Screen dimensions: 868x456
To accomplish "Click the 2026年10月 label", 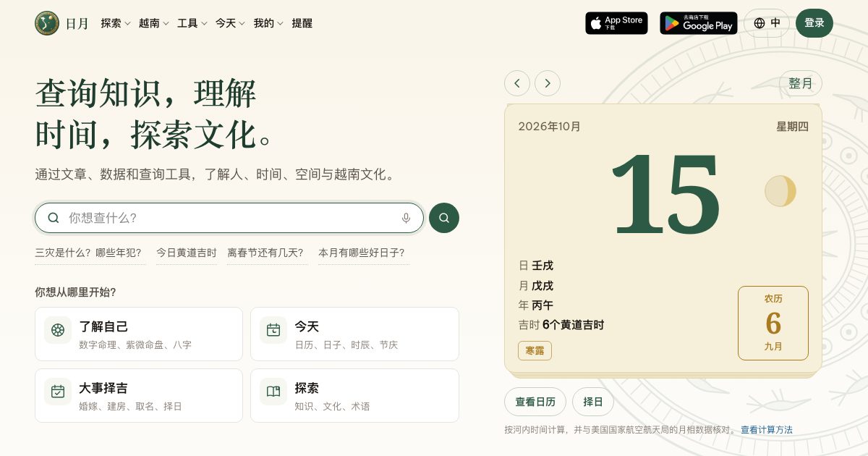I will 549,127.
